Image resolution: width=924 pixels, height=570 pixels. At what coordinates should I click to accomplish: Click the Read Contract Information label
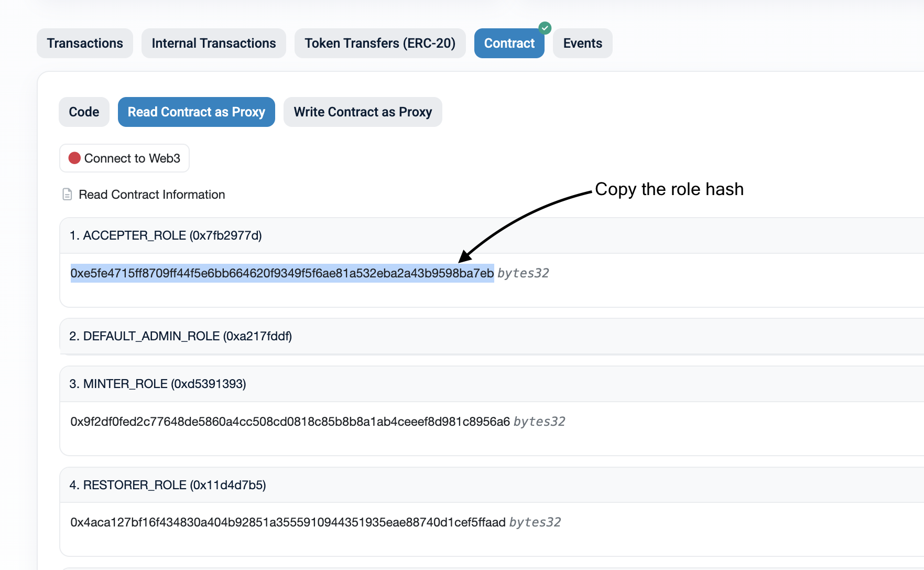point(151,195)
